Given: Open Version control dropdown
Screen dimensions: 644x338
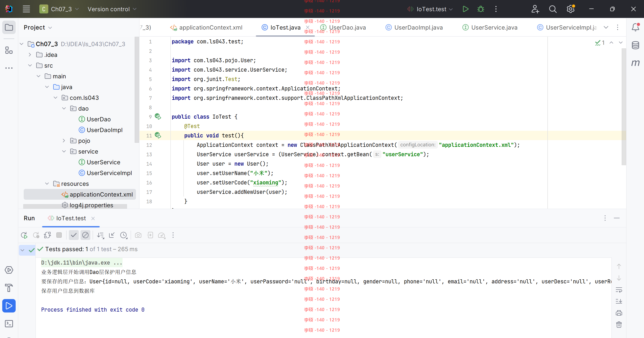Looking at the screenshot, I should 112,9.
